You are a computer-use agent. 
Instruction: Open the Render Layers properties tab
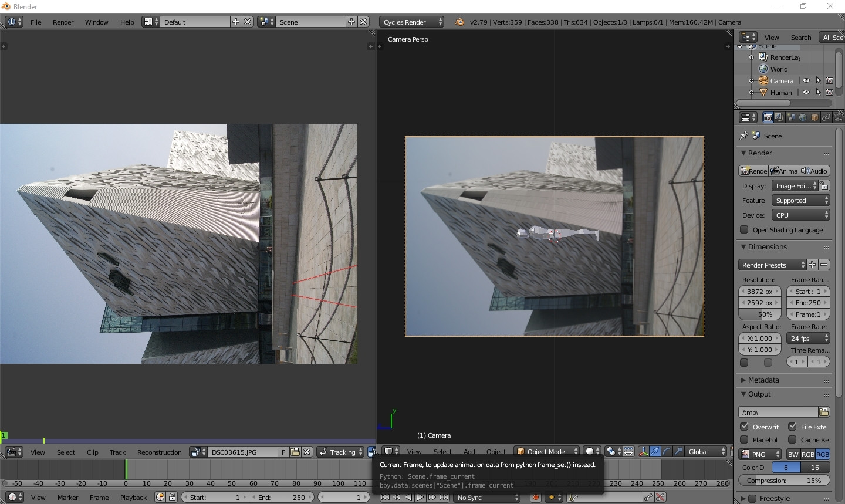pyautogui.click(x=779, y=117)
